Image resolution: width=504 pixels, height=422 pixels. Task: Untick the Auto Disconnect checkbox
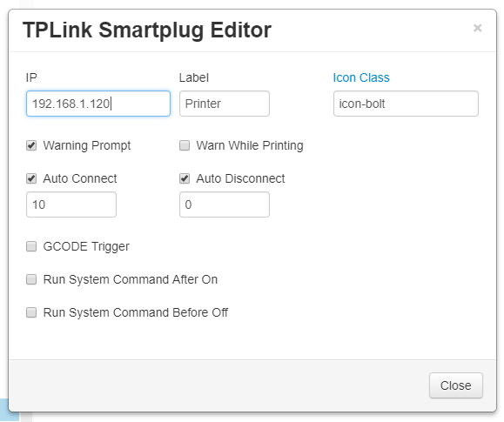click(185, 178)
